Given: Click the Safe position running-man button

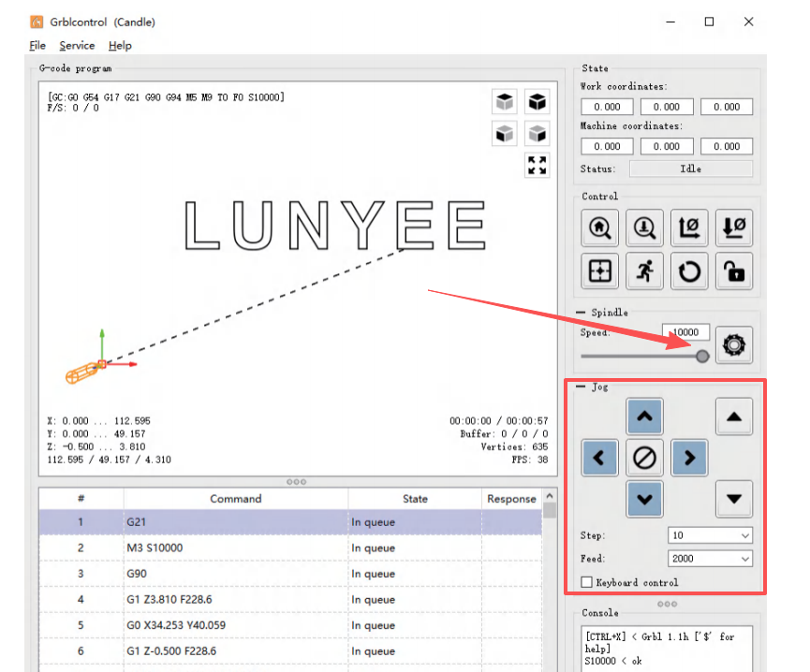Looking at the screenshot, I should click(x=644, y=271).
